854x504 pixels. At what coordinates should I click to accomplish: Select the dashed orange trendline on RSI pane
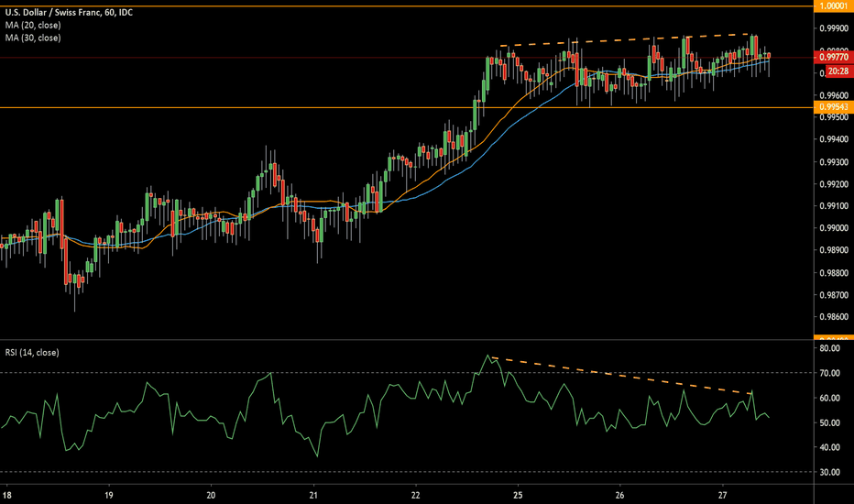(x=623, y=376)
